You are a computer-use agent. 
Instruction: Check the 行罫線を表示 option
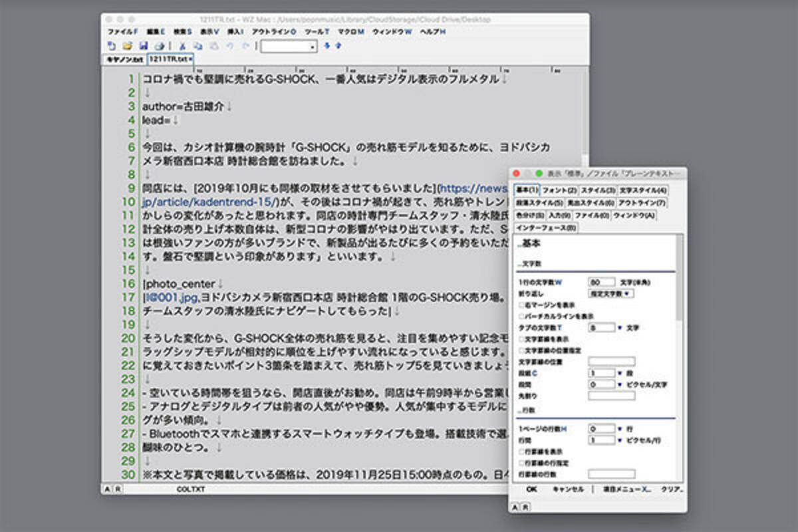[521, 452]
